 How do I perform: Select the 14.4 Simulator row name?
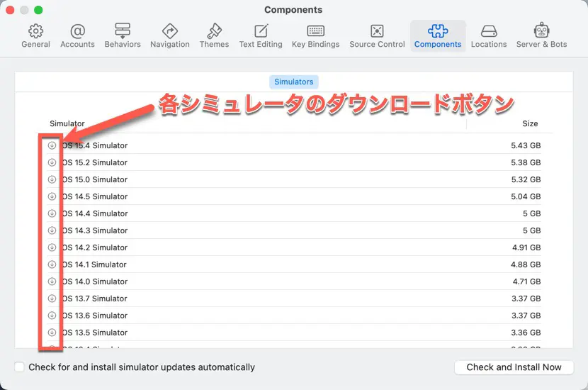95,213
